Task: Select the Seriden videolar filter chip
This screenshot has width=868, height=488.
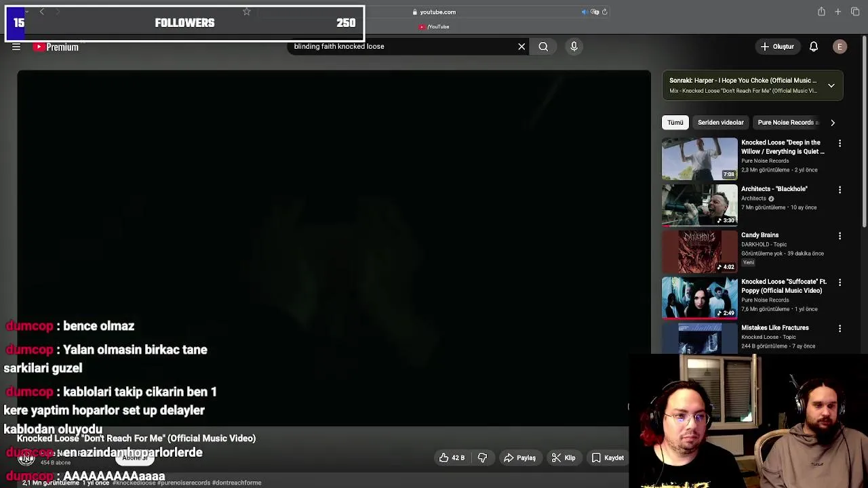Action: click(721, 123)
